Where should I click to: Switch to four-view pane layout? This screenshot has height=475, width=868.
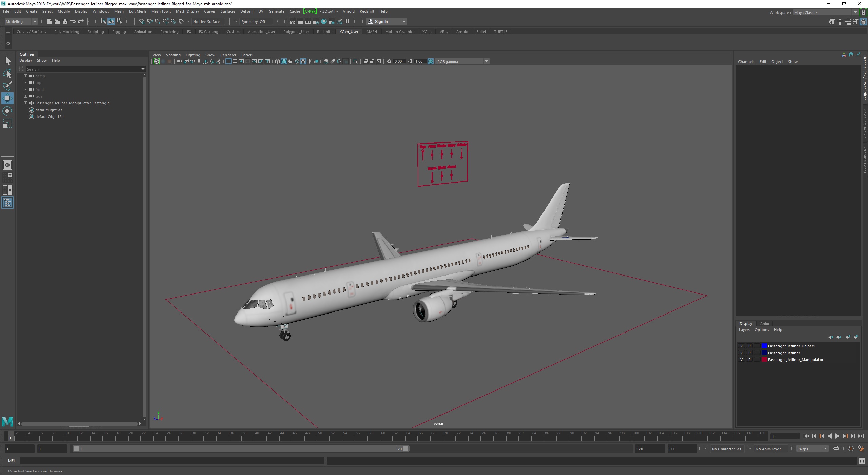tap(7, 177)
